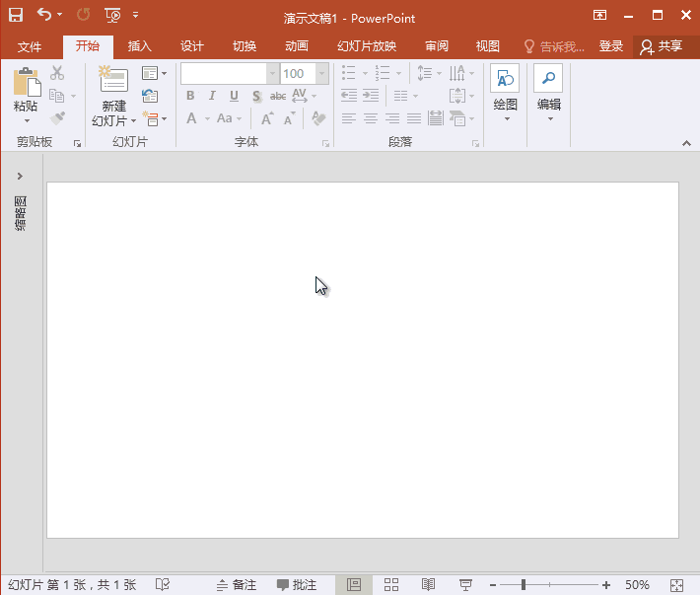This screenshot has width=700, height=595.
Task: Open the font size dropdown
Action: click(x=322, y=74)
